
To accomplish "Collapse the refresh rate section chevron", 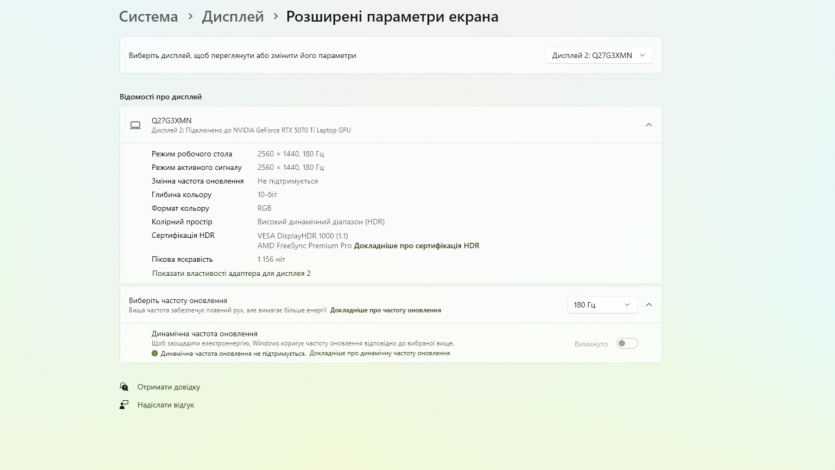I will [x=648, y=305].
